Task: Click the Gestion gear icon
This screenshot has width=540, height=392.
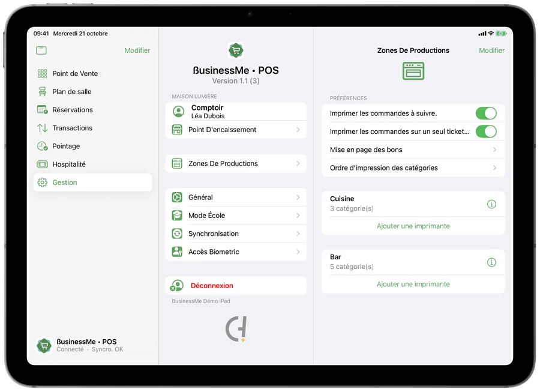Action: pyautogui.click(x=43, y=182)
